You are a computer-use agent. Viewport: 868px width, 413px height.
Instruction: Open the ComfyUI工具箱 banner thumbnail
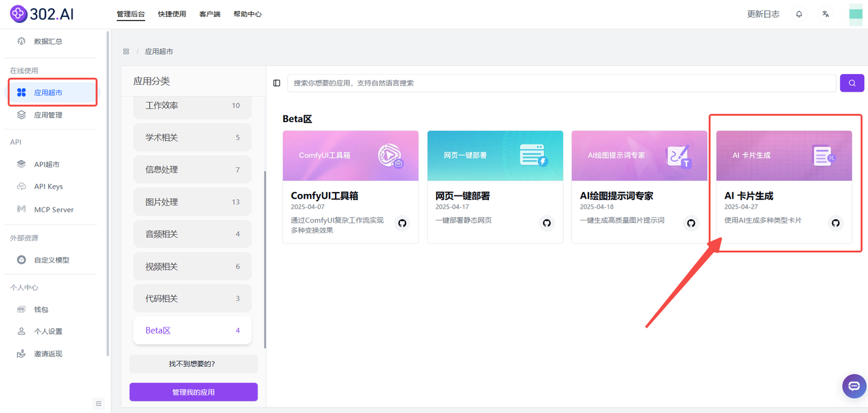pos(351,156)
